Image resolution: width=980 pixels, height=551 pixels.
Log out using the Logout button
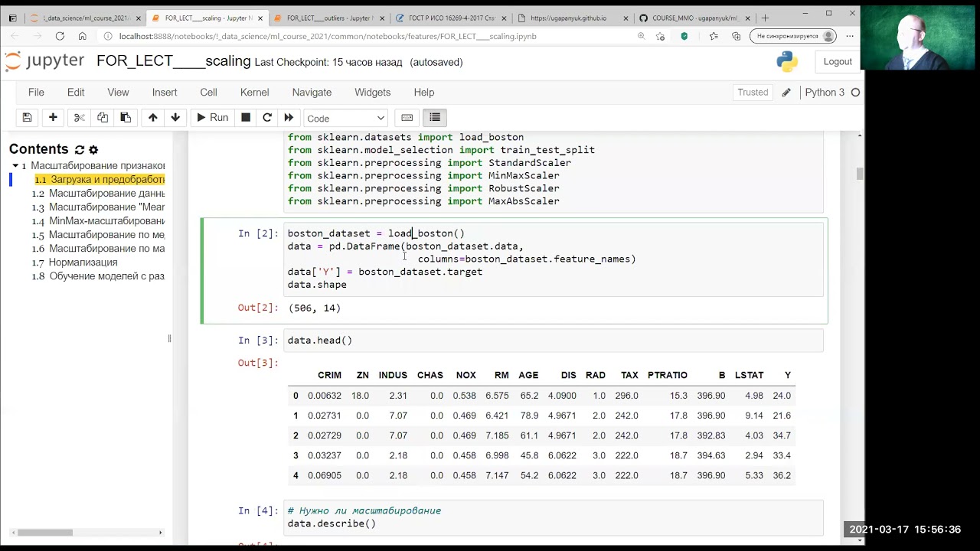[838, 62]
